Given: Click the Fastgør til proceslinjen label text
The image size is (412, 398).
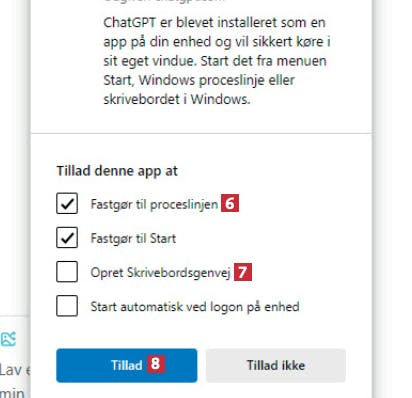Looking at the screenshot, I should click(x=154, y=204).
